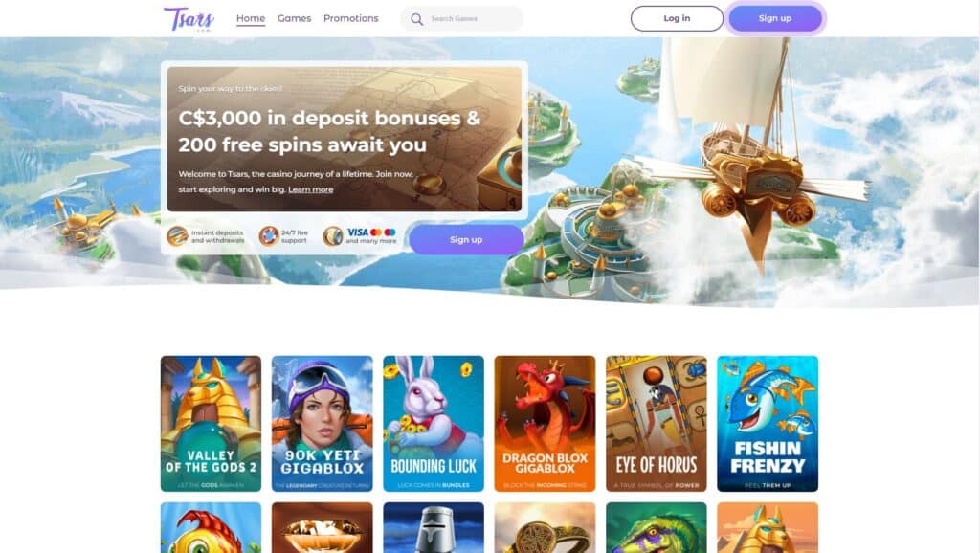The height and width of the screenshot is (553, 980).
Task: Click the header Sign up button
Action: (x=775, y=19)
